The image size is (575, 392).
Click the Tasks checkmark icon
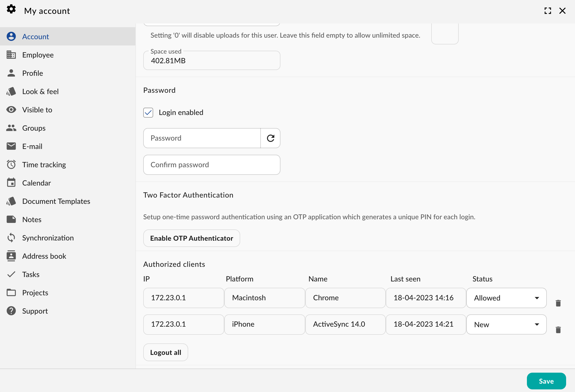coord(11,274)
